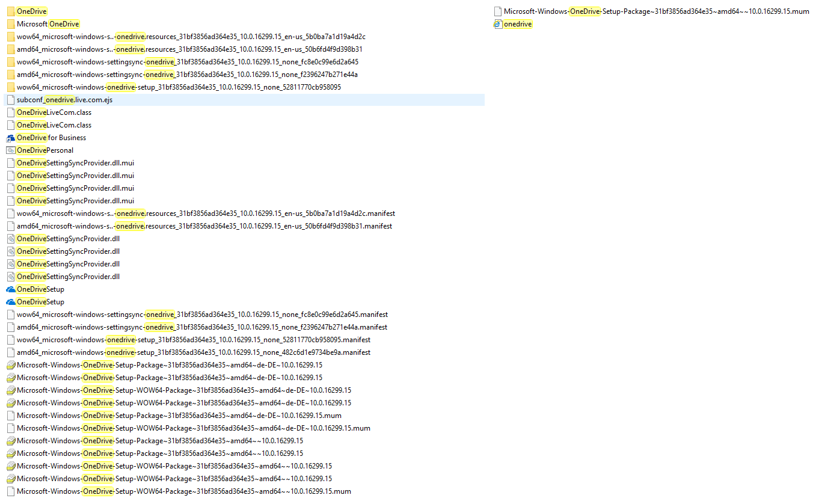The image size is (819, 504).
Task: Click the OneDrive for Business application icon
Action: [10, 138]
